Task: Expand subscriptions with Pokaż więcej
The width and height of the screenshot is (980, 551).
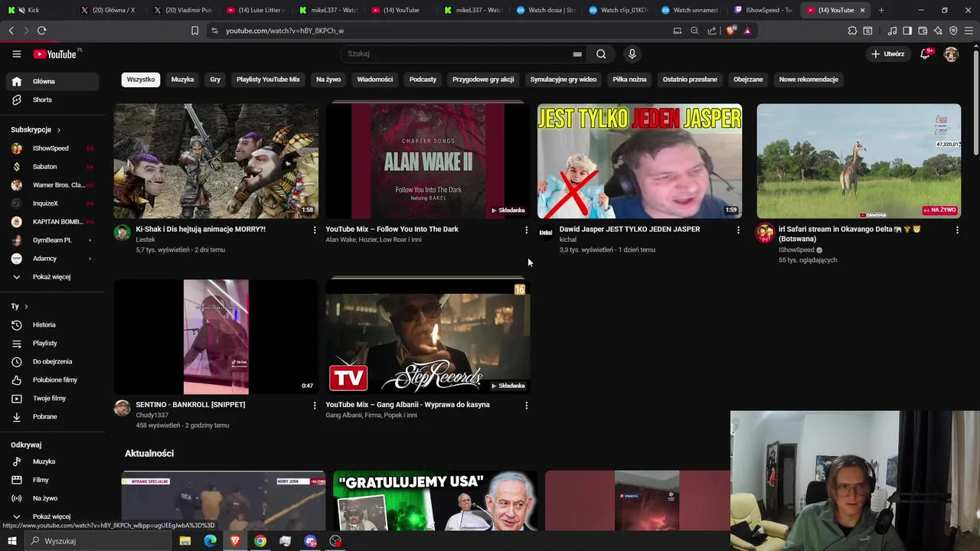Action: [x=52, y=276]
